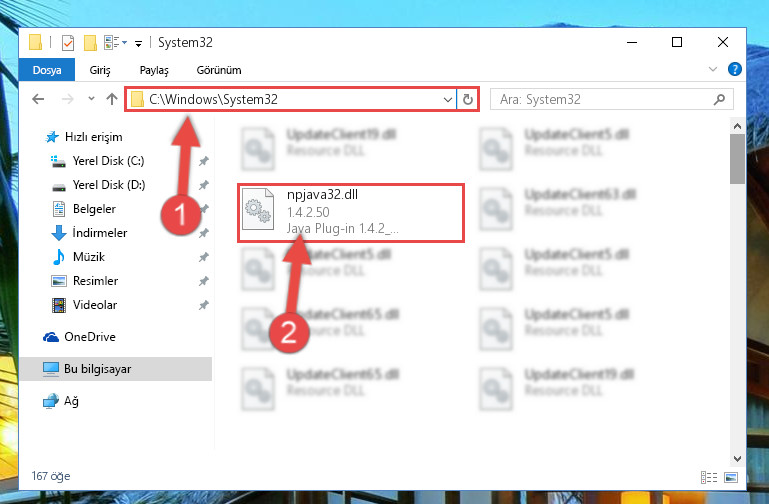Open recent locations dropdown arrow
The width and height of the screenshot is (769, 504).
tap(91, 99)
